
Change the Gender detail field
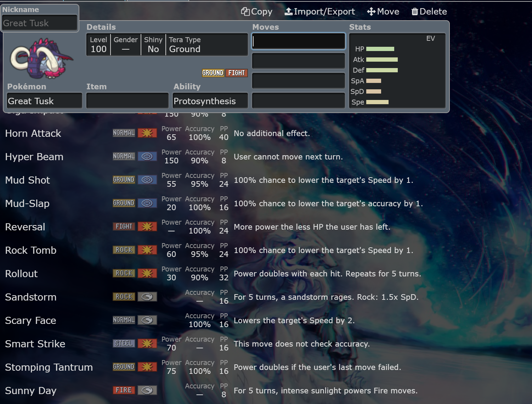(125, 45)
